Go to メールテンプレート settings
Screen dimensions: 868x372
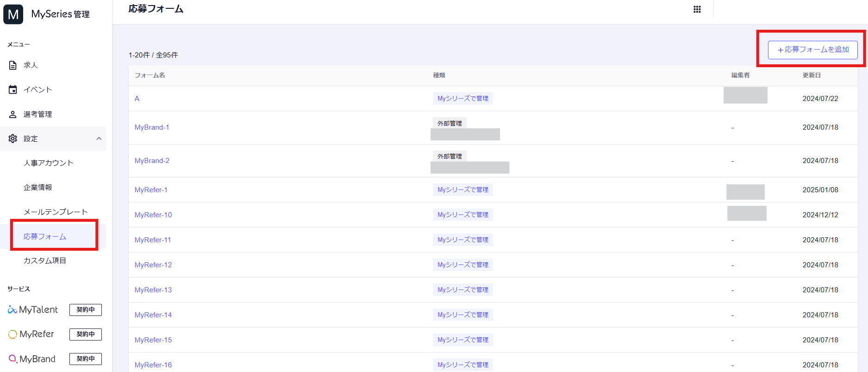[x=56, y=212]
